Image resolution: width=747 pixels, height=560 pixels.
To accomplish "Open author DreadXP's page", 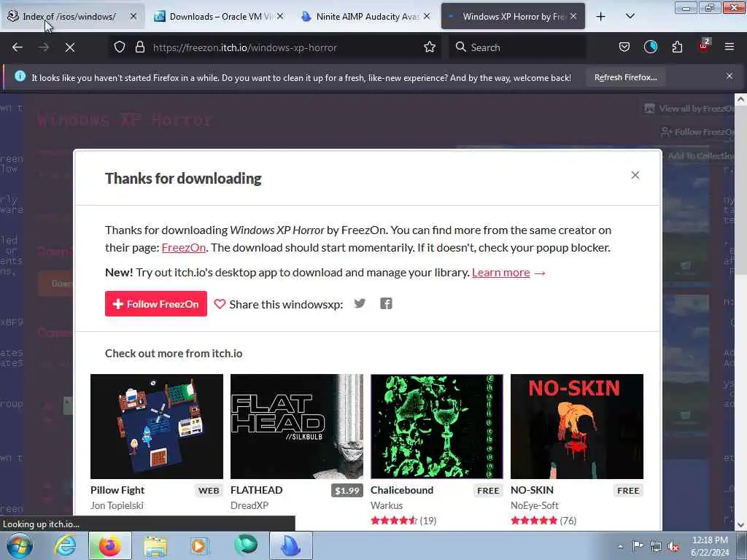I will tap(249, 506).
